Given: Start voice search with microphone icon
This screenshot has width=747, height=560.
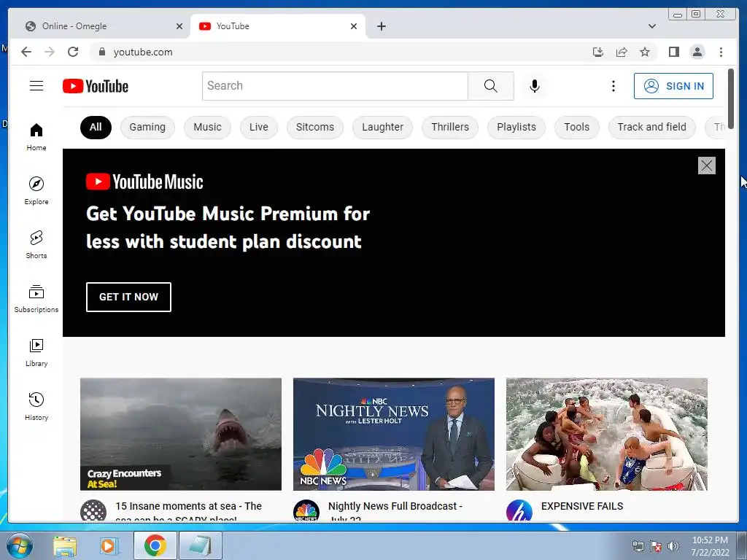Looking at the screenshot, I should pos(535,86).
